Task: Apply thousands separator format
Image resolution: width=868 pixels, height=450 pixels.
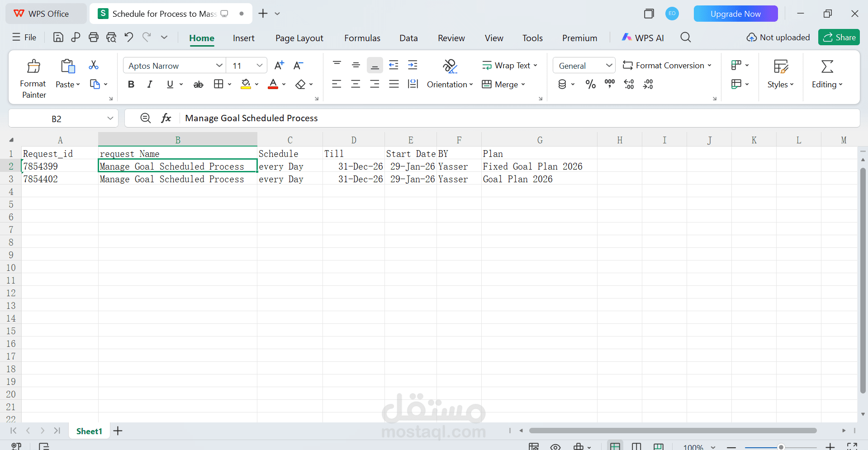Action: (610, 84)
